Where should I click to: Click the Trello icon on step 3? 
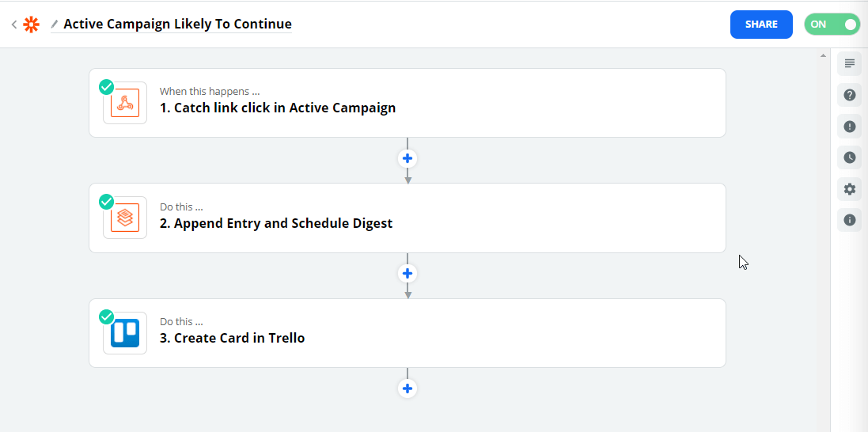tap(125, 333)
